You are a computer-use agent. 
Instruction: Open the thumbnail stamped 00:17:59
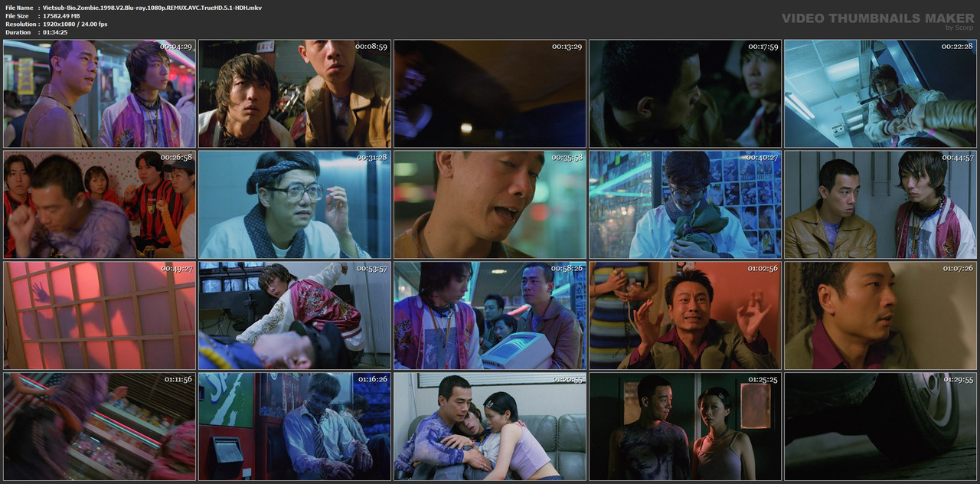[x=685, y=93]
